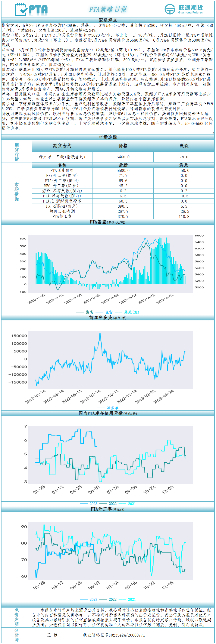Click the 精对苯二甲酸(活跃合约) cell
The width and height of the screenshot is (216, 644).
tap(62, 157)
